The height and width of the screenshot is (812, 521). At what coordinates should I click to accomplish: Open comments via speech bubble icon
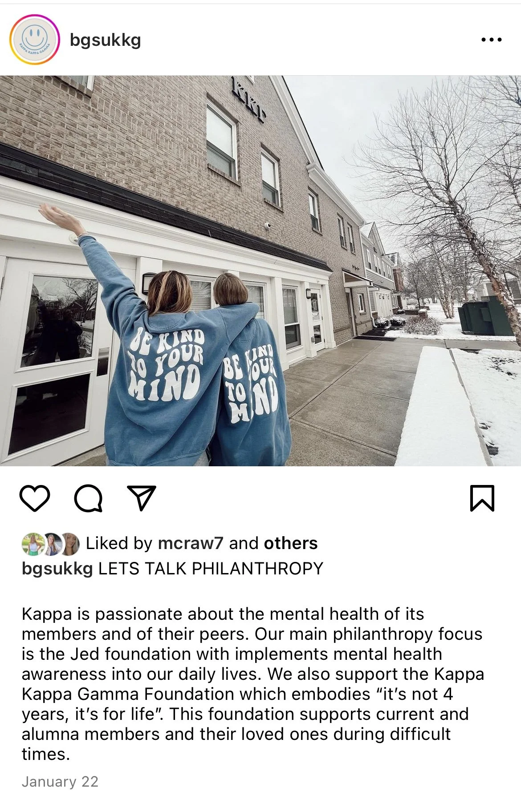[88, 498]
